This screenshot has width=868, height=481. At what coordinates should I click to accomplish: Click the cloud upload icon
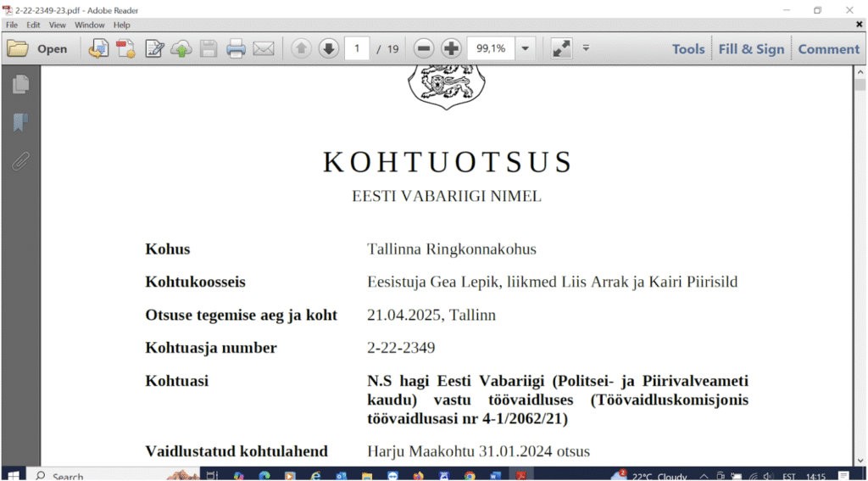[181, 48]
